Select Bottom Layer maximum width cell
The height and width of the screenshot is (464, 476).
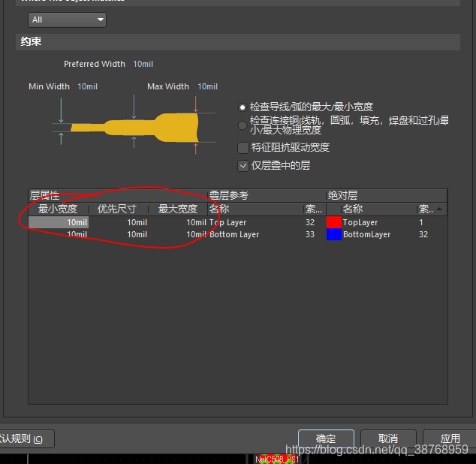[178, 234]
